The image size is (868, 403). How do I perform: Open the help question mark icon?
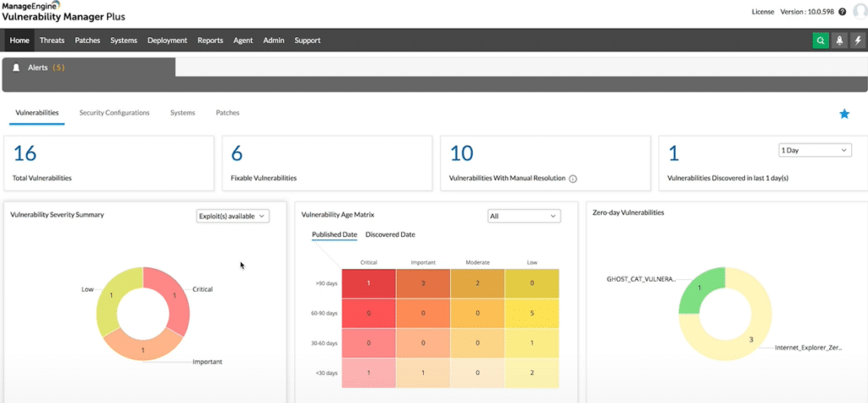(x=843, y=12)
